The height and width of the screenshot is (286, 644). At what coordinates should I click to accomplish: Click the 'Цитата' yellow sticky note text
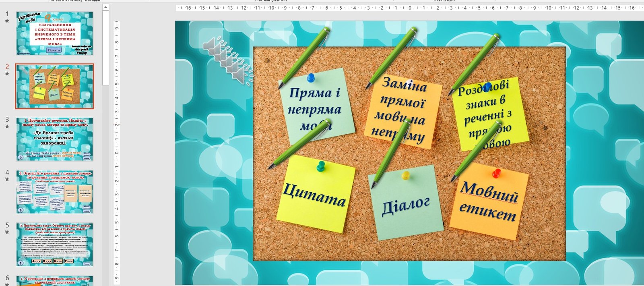314,195
